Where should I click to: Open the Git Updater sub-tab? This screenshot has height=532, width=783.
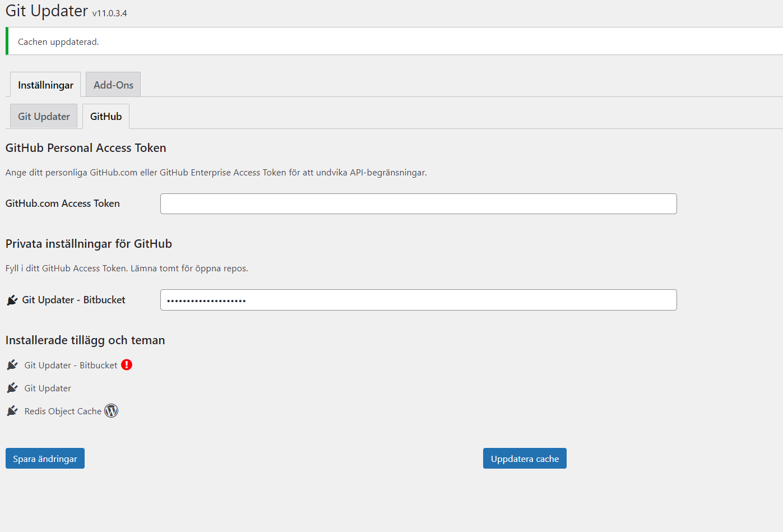click(43, 116)
